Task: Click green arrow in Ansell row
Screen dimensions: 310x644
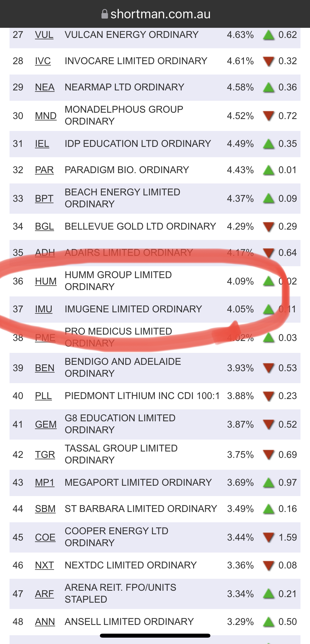Action: click(x=269, y=622)
